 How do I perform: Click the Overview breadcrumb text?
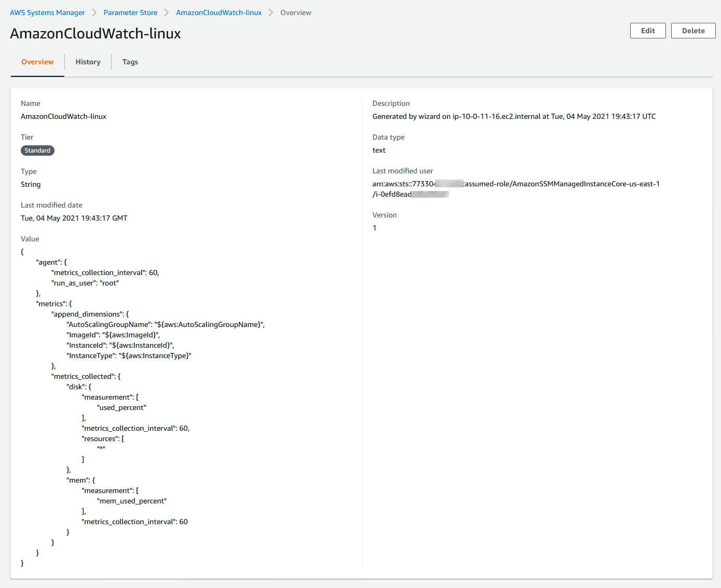point(296,12)
